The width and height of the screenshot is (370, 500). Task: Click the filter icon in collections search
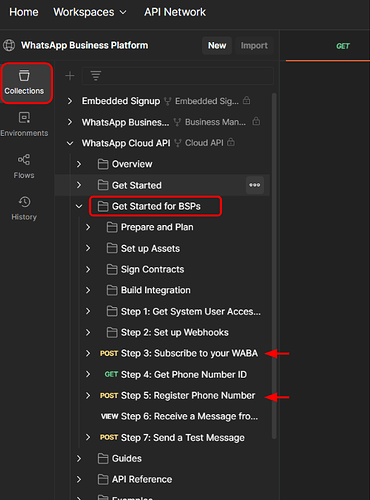click(x=96, y=76)
